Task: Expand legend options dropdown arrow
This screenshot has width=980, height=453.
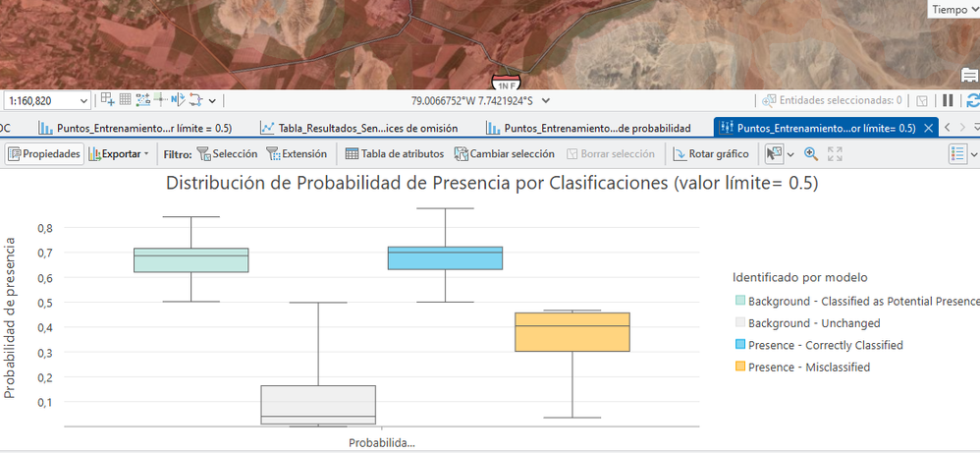Action: [974, 154]
